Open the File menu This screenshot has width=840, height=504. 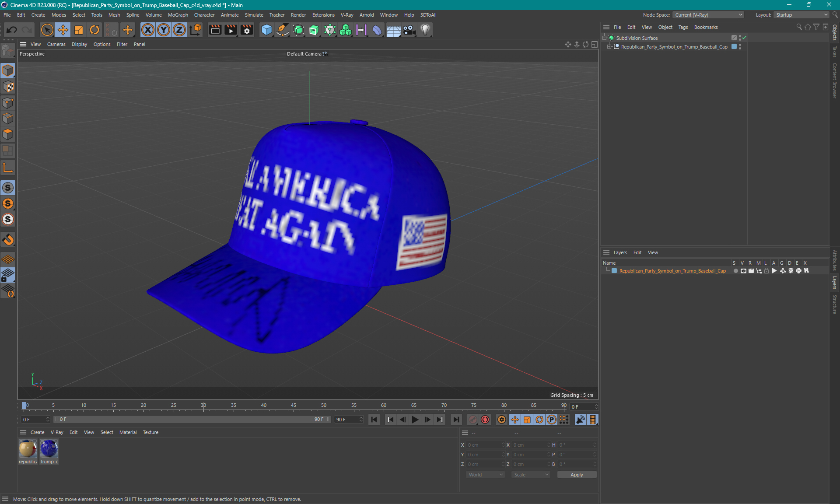coord(7,15)
